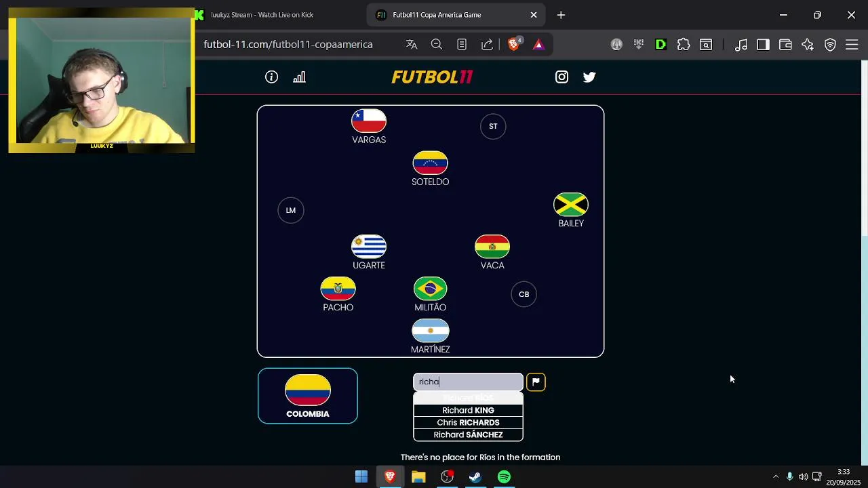Click the taskbar microphone icon
This screenshot has height=488, width=868.
tap(789, 476)
